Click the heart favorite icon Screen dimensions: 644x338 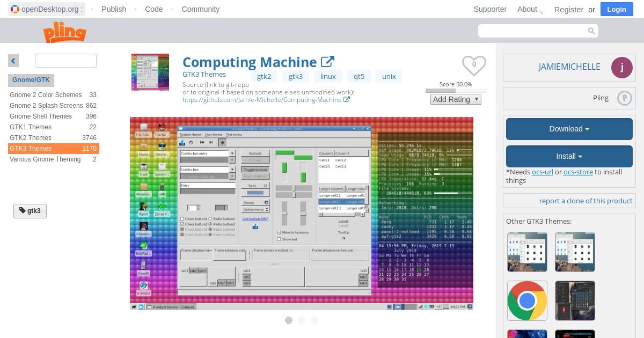point(474,65)
